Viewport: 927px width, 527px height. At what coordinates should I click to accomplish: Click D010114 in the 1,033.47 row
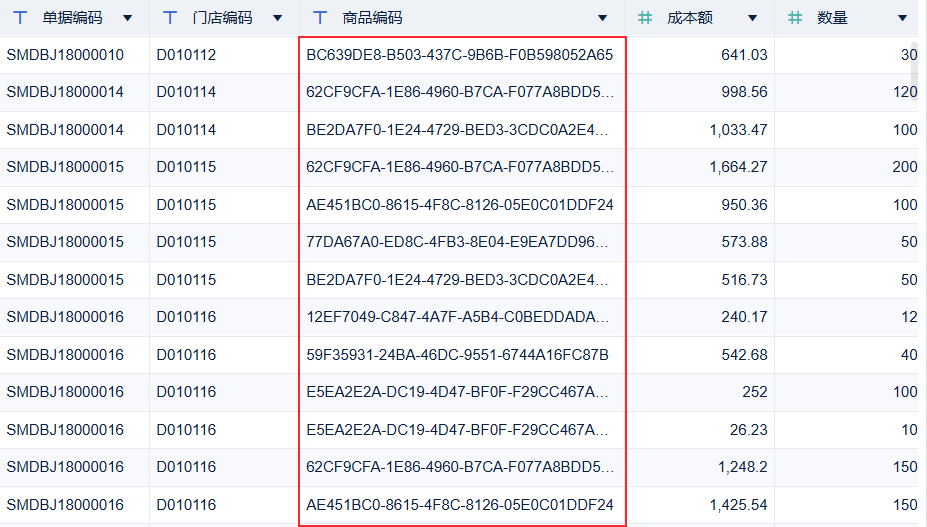(186, 130)
